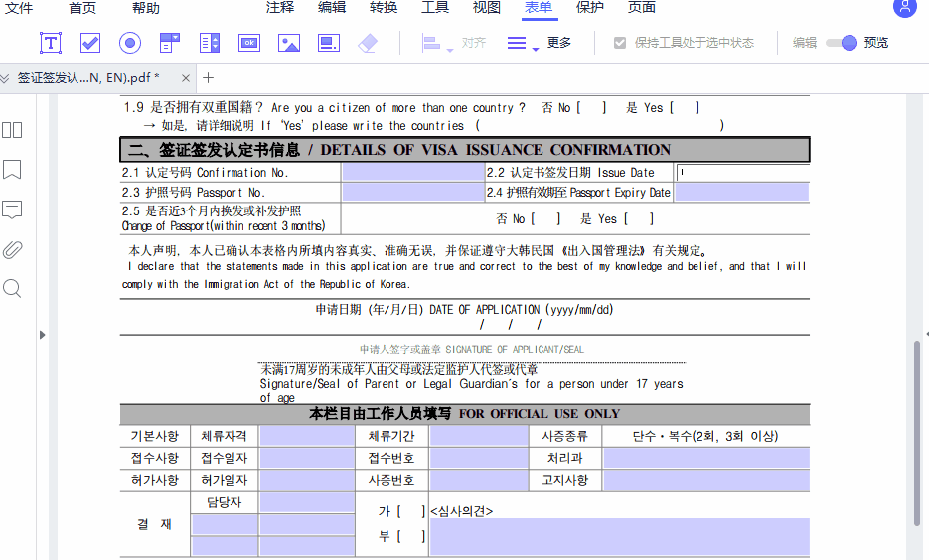Select the checkbox form tool
This screenshot has width=929, height=560.
pos(90,43)
